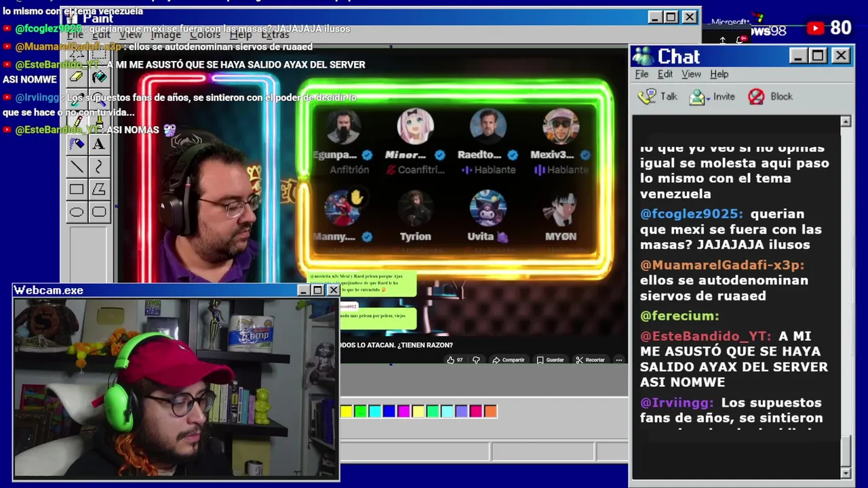868x488 pixels.
Task: Select the Fill With Color bucket tool
Action: click(99, 77)
